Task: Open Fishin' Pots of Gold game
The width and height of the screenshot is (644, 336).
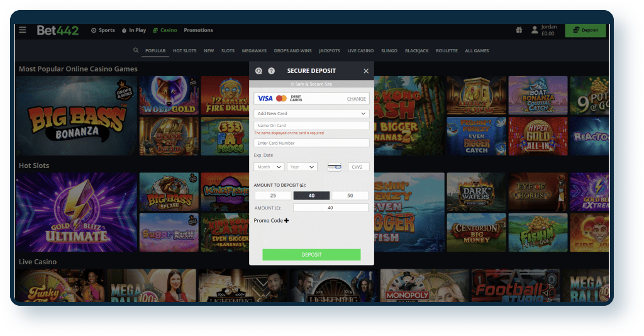Action: coord(538,232)
